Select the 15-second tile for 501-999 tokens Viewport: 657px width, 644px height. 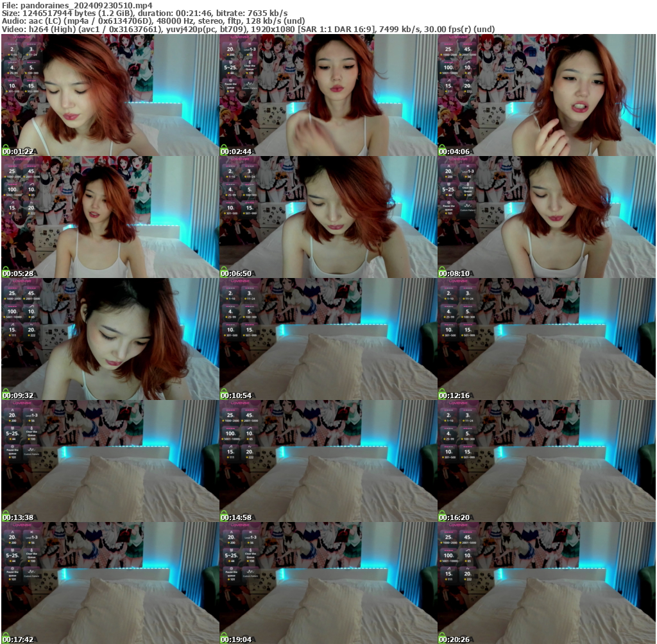(31, 86)
